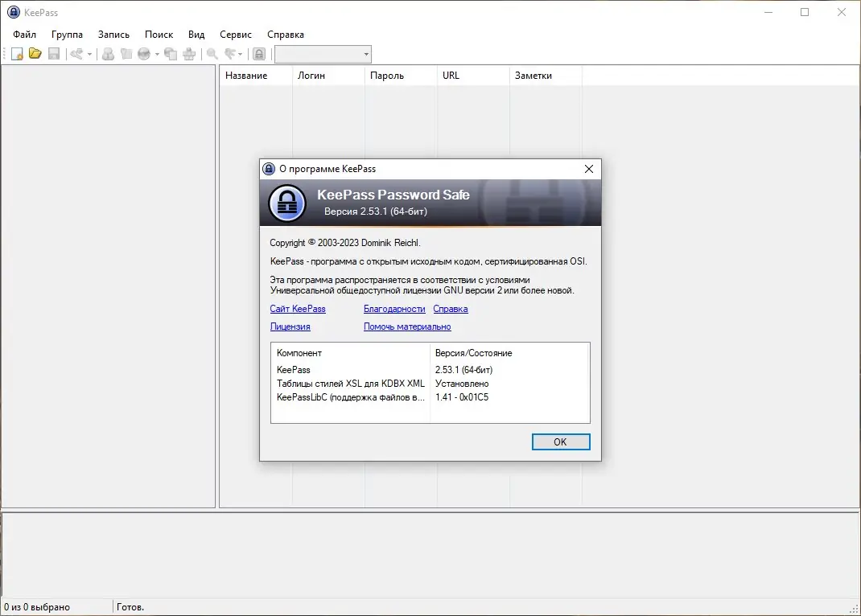Screen dimensions: 861x616
Task: Click the URL column header
Action: 473,76
